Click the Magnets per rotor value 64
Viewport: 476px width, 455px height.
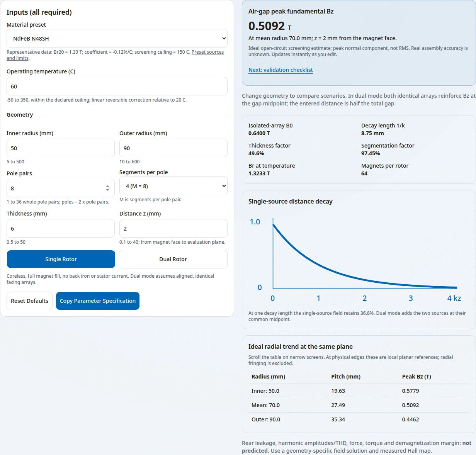click(x=364, y=173)
